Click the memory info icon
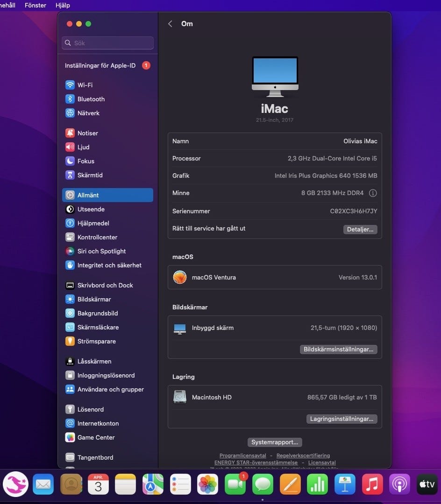This screenshot has height=504, width=441. (373, 193)
